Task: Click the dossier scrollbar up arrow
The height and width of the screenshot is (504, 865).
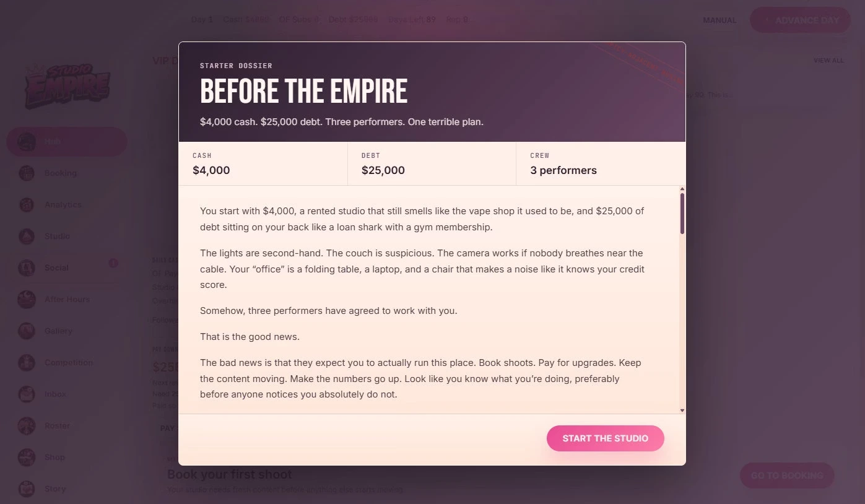Action: pos(682,189)
